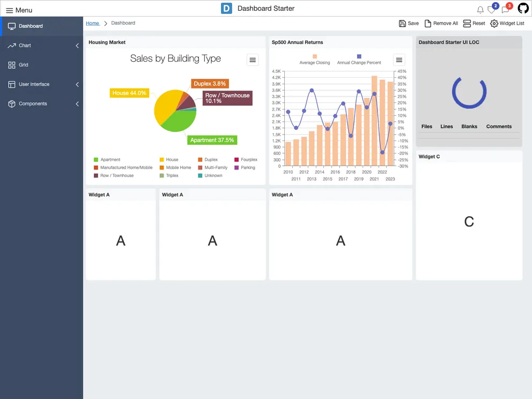Open the GitHub icon link

click(x=523, y=9)
